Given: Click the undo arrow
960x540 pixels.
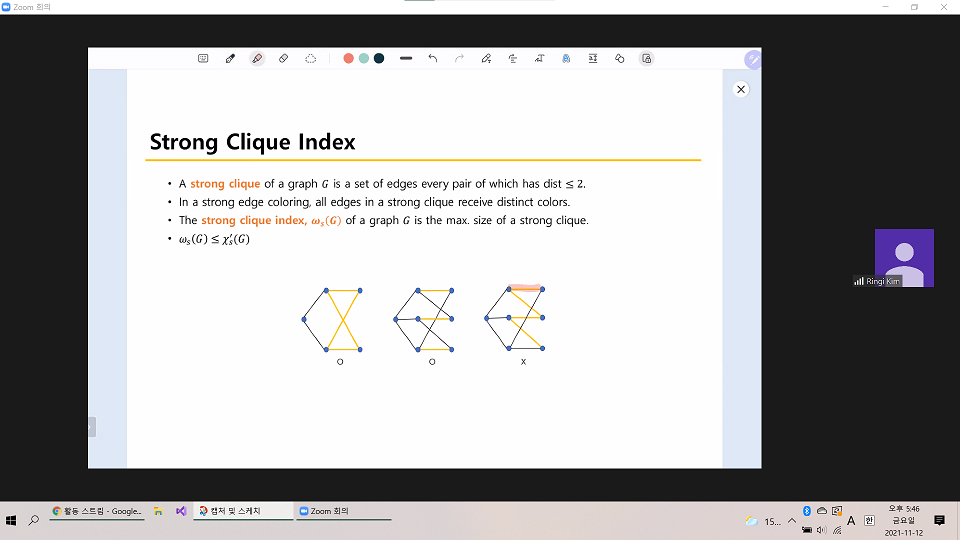Looking at the screenshot, I should coord(433,59).
